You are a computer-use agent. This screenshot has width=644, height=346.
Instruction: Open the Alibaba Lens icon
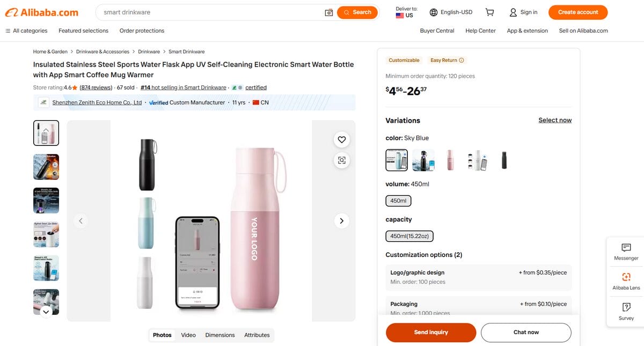pyautogui.click(x=626, y=281)
